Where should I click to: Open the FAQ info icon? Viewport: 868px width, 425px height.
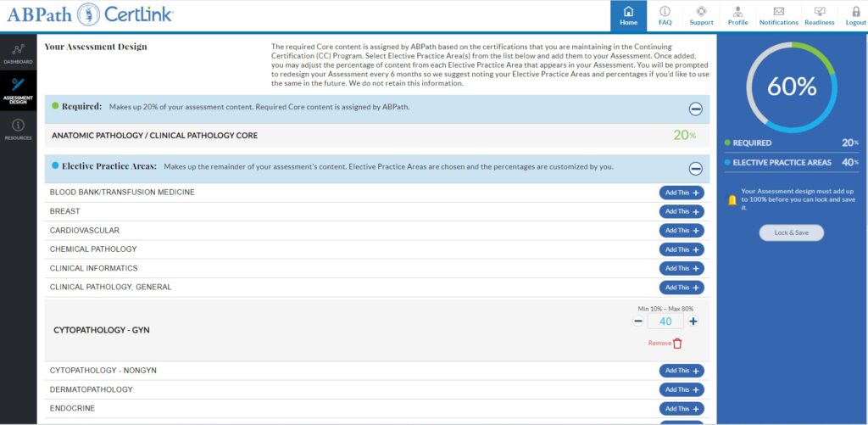pos(665,12)
